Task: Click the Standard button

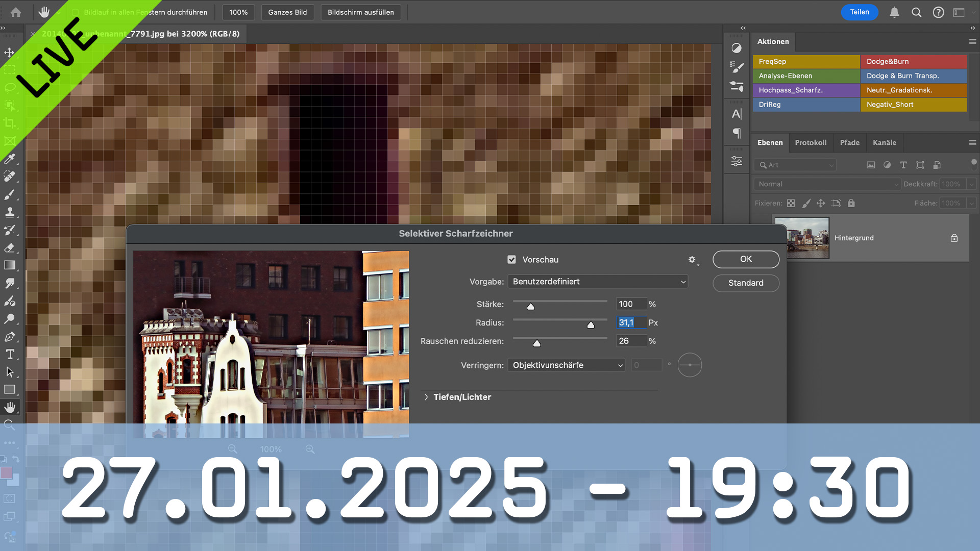Action: point(746,283)
